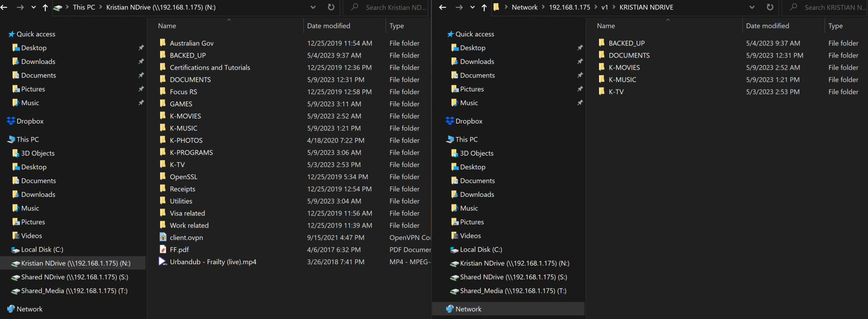This screenshot has width=868, height=319.
Task: Click OpenSSL folder icon
Action: (x=163, y=176)
